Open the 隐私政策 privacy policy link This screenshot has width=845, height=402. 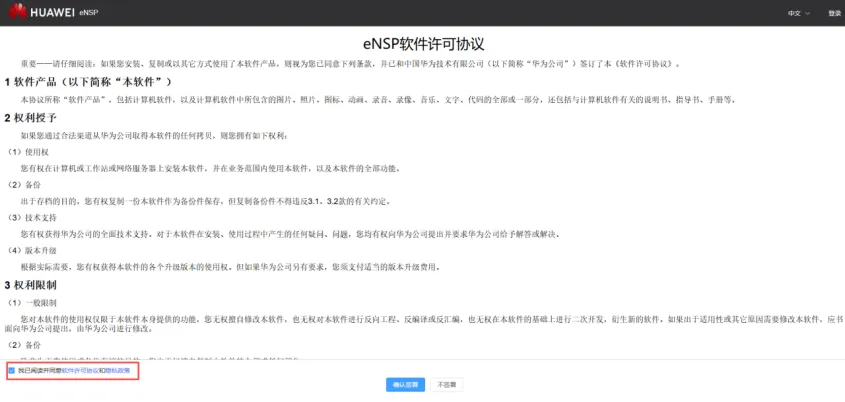[x=117, y=371]
